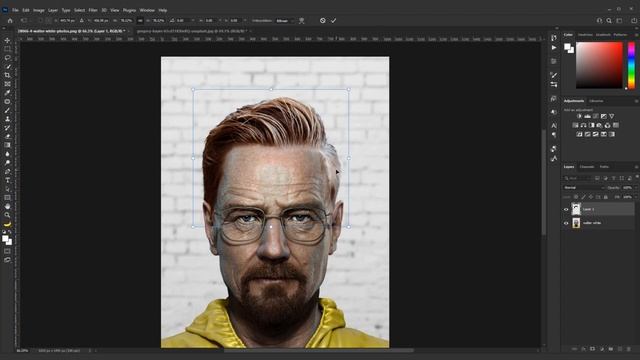The width and height of the screenshot is (640, 360).
Task: Click the hue spectrum slider
Action: click(x=631, y=65)
